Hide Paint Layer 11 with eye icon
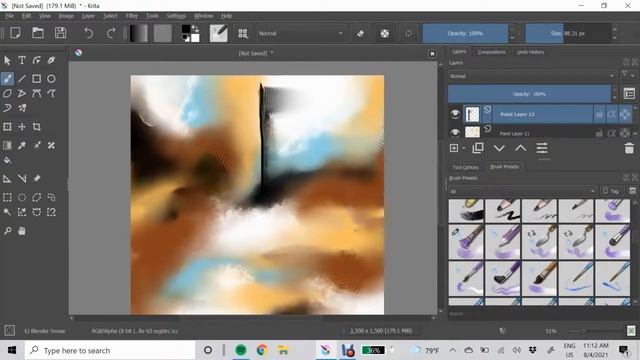 point(455,132)
